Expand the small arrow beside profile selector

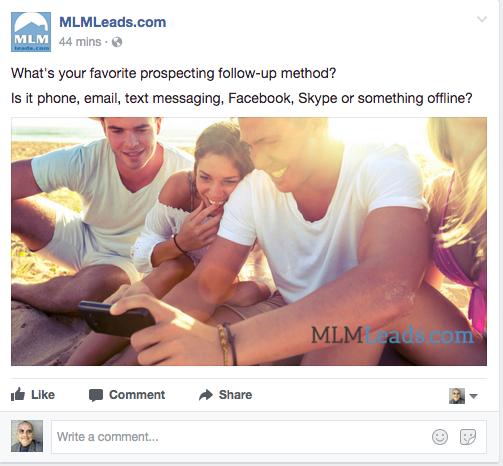coord(473,396)
